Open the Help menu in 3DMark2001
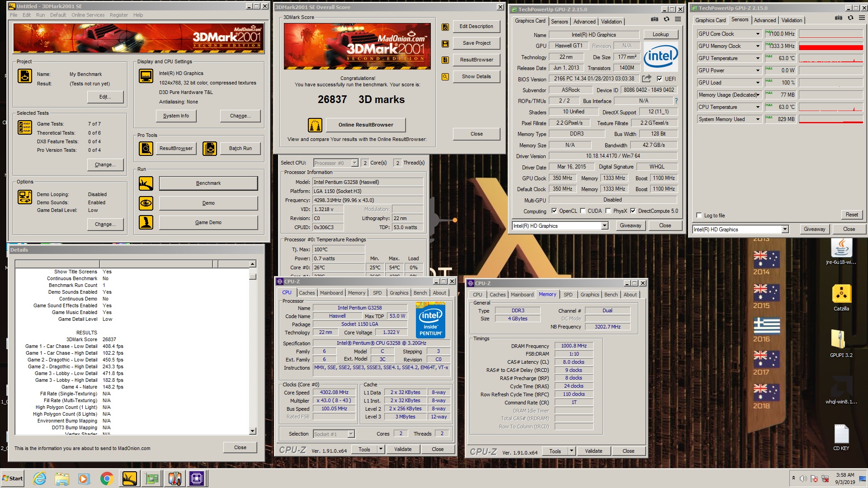The image size is (868, 488). coord(138,15)
